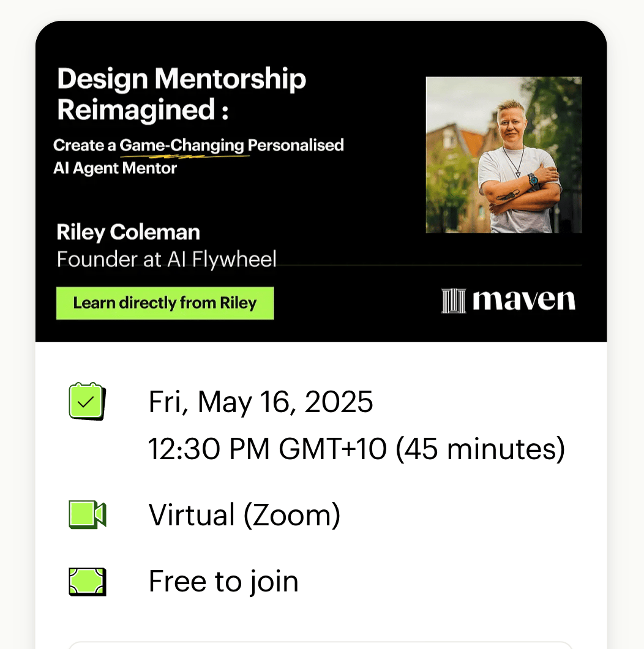Select the Learn directly from Riley button
The height and width of the screenshot is (649, 644).
(165, 303)
